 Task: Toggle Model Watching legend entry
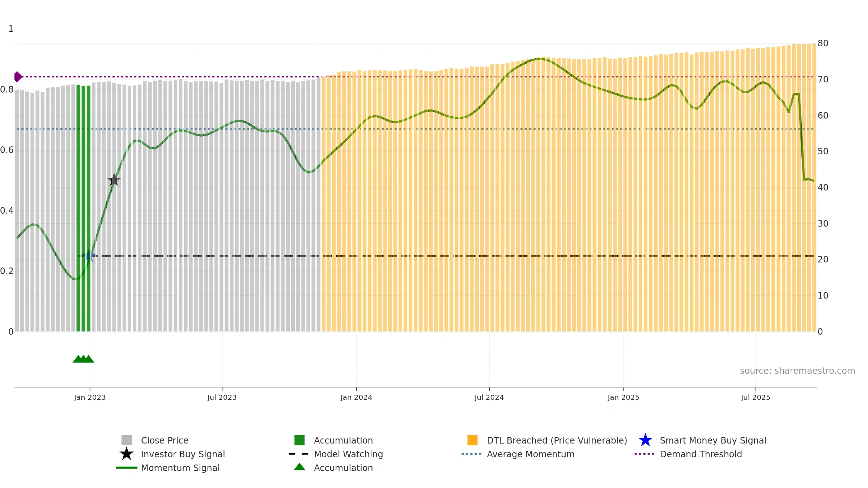click(x=348, y=454)
